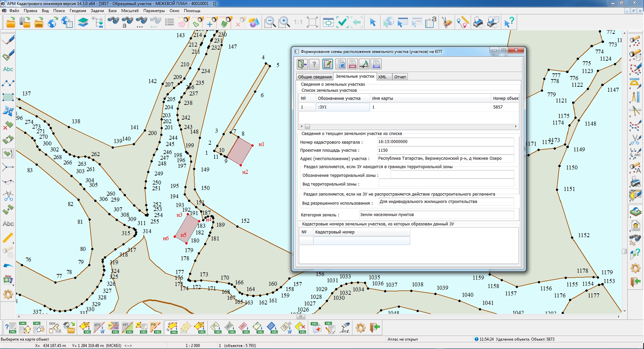644x349 pixels.
Task: Click the Вид разрешенного использования field
Action: coord(446,202)
